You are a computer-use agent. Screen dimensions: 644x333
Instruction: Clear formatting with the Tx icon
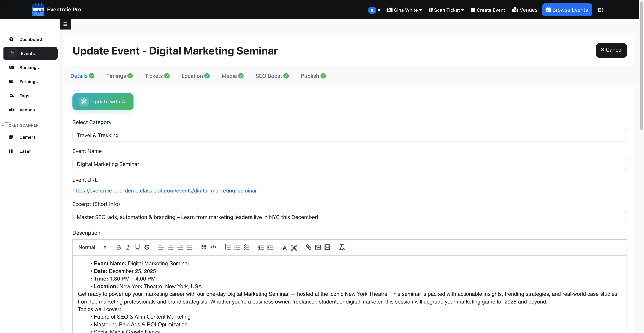(342, 247)
